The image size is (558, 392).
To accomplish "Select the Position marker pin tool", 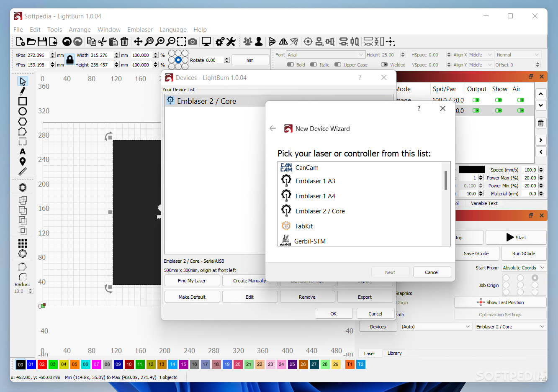I will (x=23, y=161).
